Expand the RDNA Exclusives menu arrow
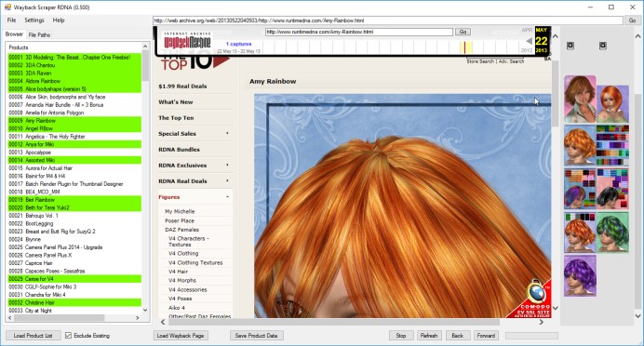 click(227, 165)
